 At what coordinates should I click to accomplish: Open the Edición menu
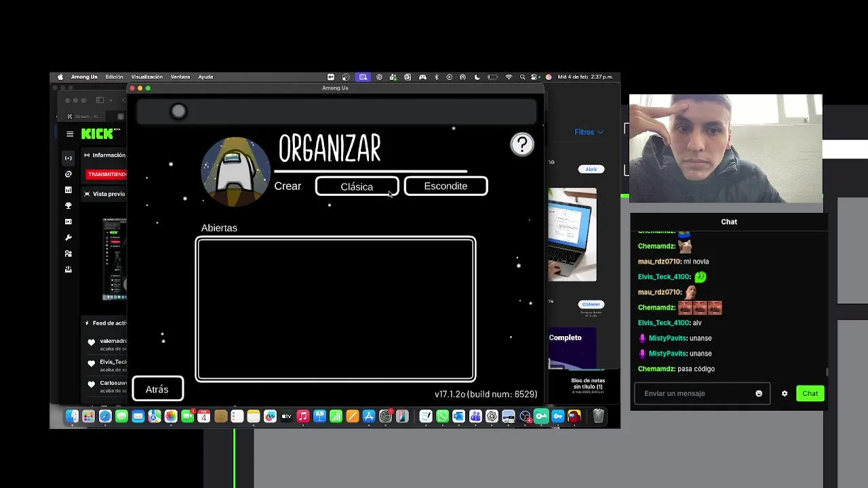pos(114,77)
